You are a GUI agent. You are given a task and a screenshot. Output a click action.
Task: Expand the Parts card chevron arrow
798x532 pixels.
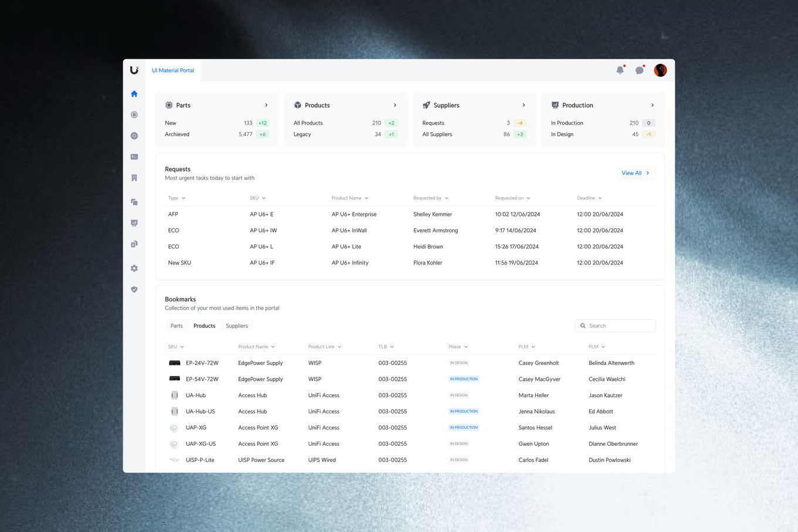pyautogui.click(x=266, y=105)
